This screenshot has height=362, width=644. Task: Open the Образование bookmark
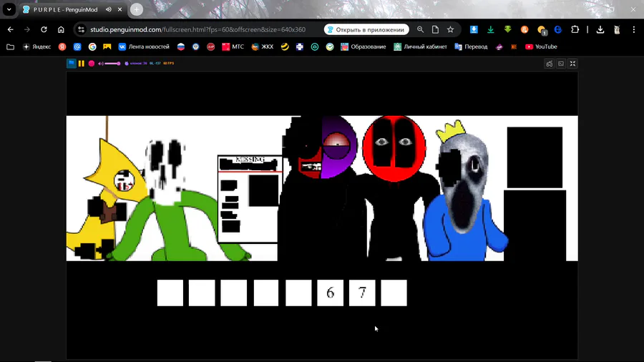pyautogui.click(x=364, y=47)
